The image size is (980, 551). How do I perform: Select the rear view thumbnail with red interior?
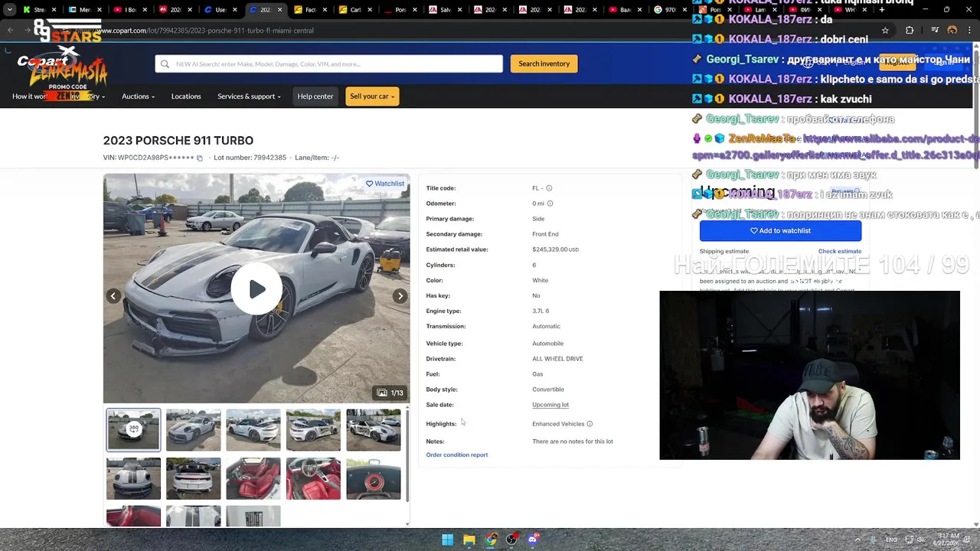tap(193, 478)
